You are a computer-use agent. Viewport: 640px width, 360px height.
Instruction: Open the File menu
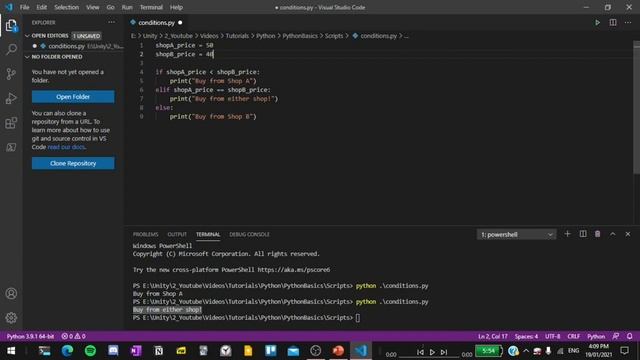click(24, 7)
